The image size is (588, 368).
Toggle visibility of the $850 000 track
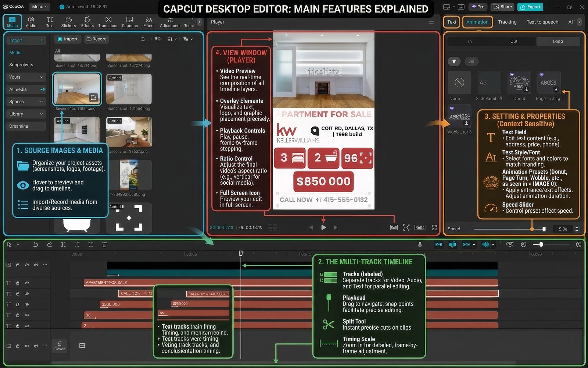point(27,304)
